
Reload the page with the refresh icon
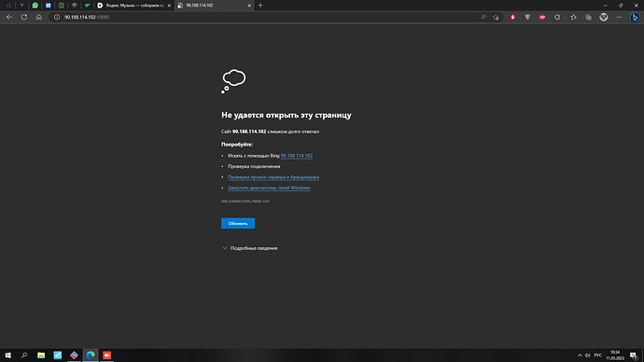coord(24,17)
